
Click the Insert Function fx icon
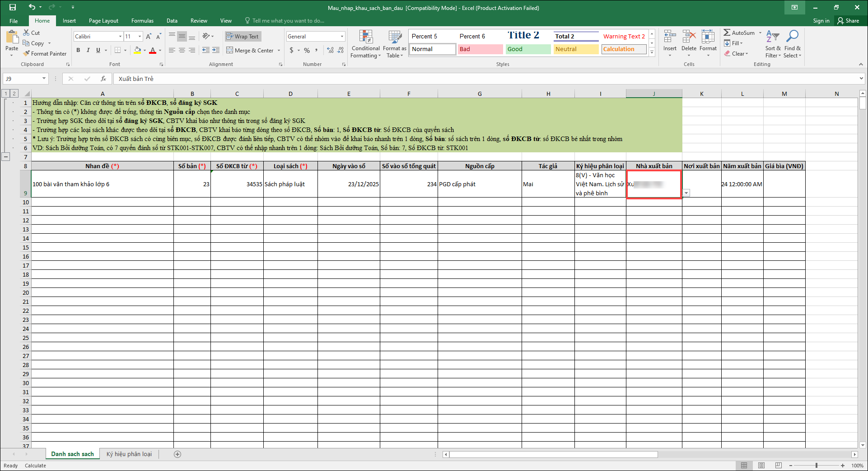pyautogui.click(x=103, y=79)
